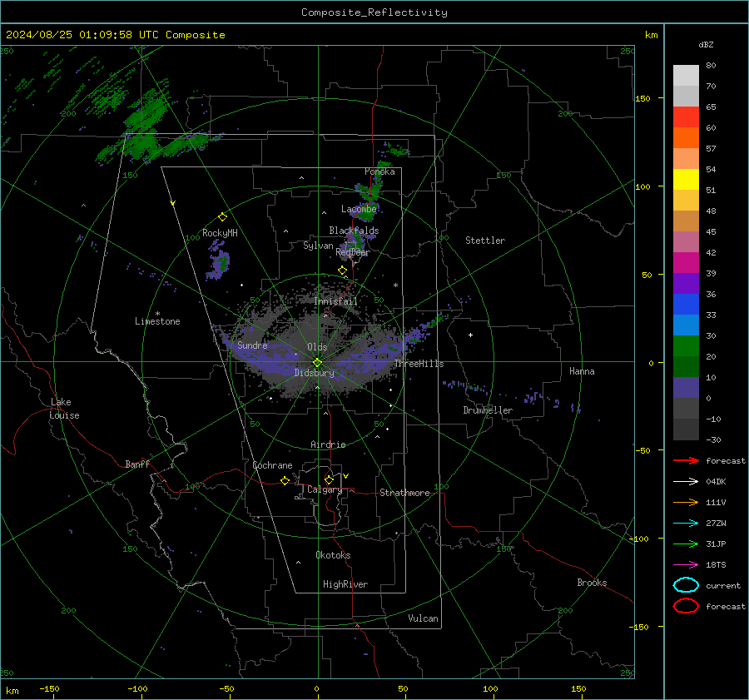Click the Drumheller city label
The height and width of the screenshot is (700, 749).
tap(488, 410)
